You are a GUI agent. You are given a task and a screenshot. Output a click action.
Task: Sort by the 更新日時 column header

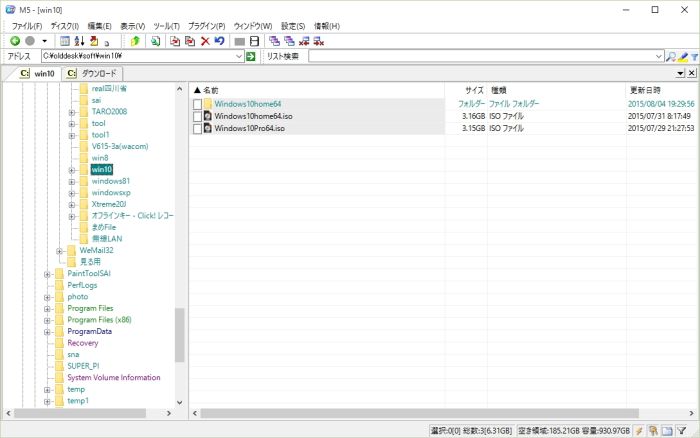click(644, 90)
